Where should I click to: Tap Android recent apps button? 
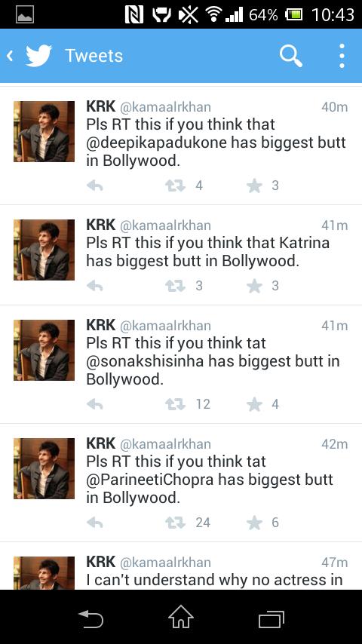[x=271, y=619]
